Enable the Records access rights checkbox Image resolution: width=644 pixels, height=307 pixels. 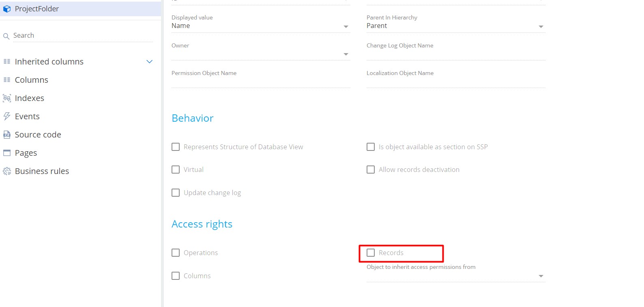[371, 253]
